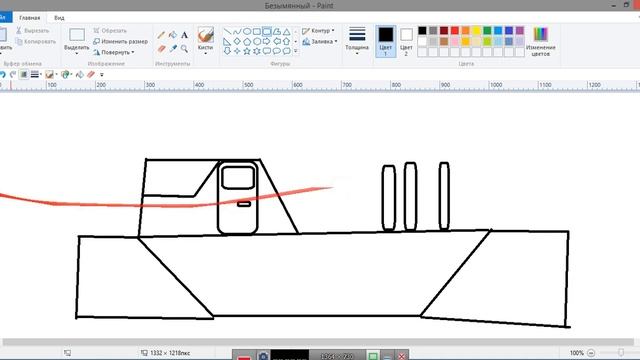This screenshot has height=360, width=640.
Task: Open the Кисти brushes dropdown arrow
Action: tap(205, 53)
